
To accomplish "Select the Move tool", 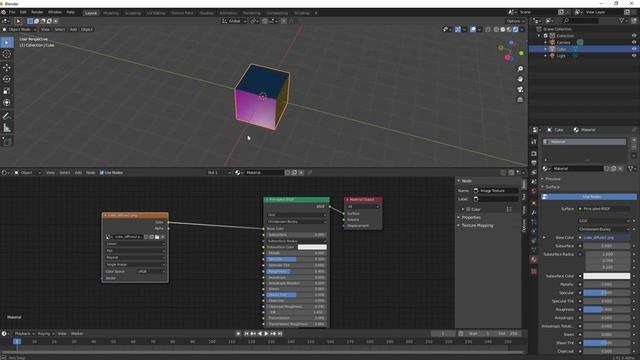I will pos(7,67).
